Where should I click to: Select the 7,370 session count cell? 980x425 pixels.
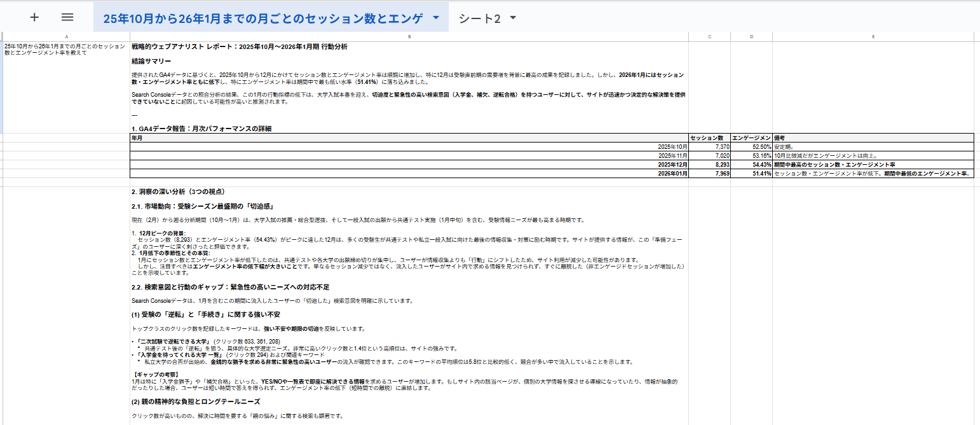709,146
